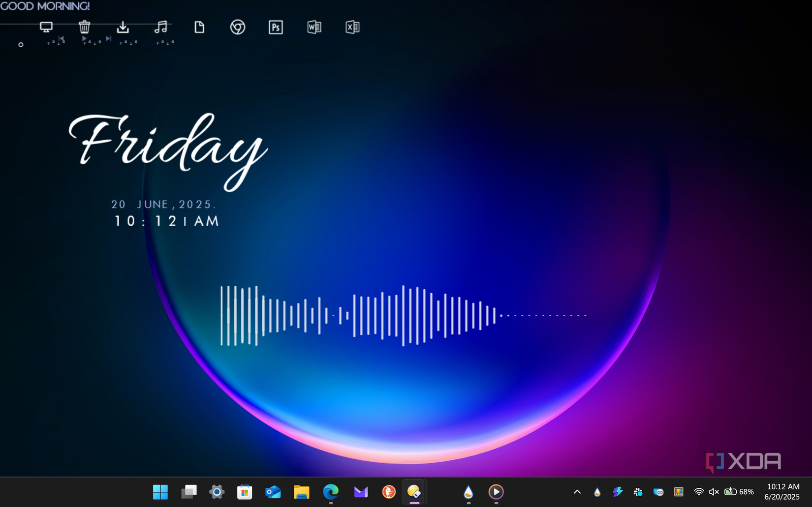Screen dimensions: 812x507
Task: Open Rainmeter from the system tray droplet
Action: point(596,491)
